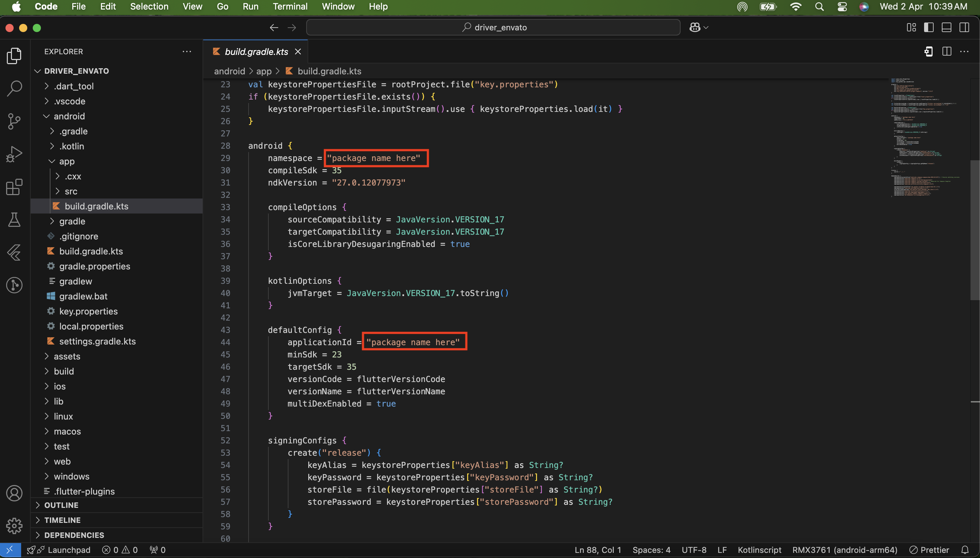Click the split editor right icon
Image resolution: width=980 pixels, height=558 pixels.
click(x=947, y=52)
